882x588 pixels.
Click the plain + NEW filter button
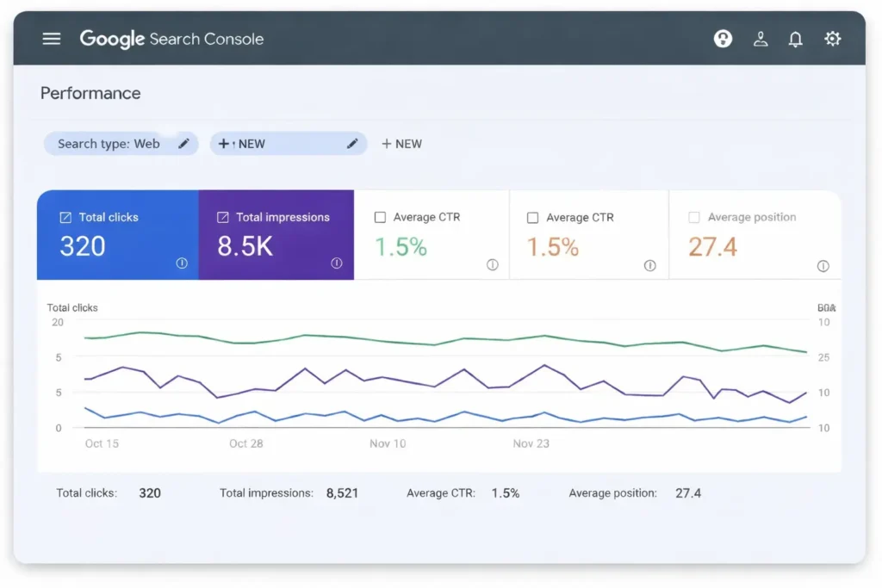point(401,144)
